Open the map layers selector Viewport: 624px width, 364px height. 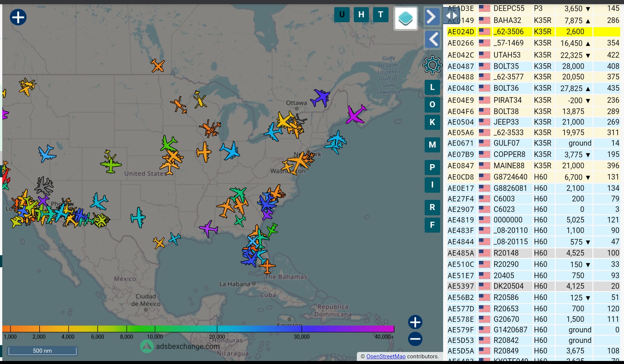point(406,18)
